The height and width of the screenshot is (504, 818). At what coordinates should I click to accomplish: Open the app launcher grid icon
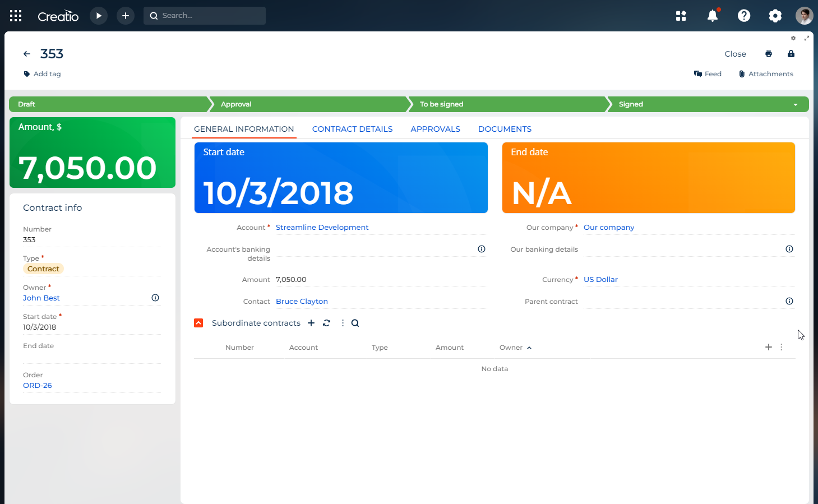(16, 16)
